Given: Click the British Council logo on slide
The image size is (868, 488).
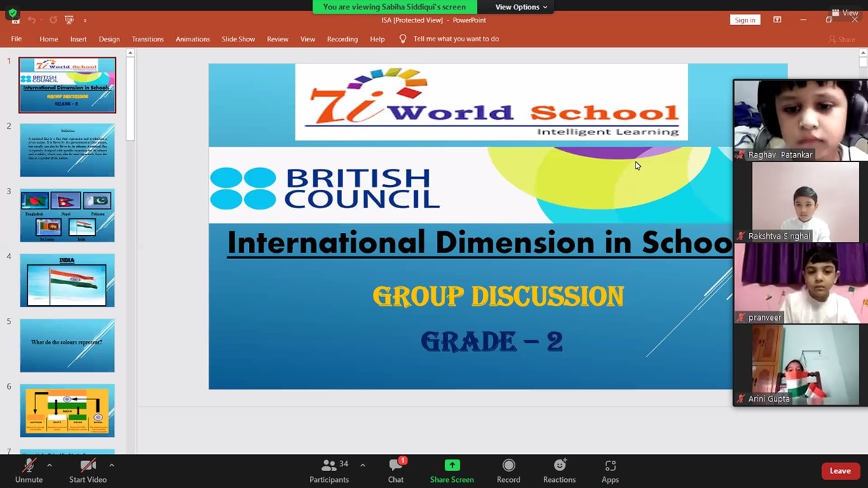Looking at the screenshot, I should (325, 188).
